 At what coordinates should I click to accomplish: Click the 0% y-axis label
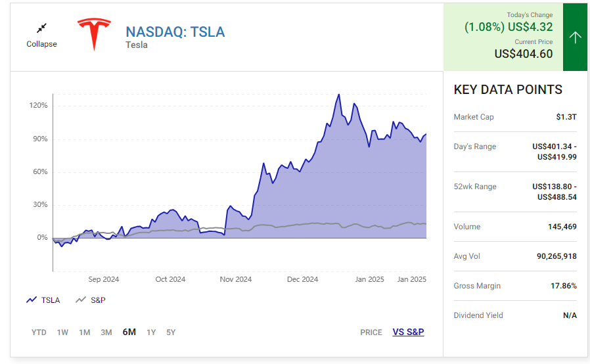pos(42,238)
